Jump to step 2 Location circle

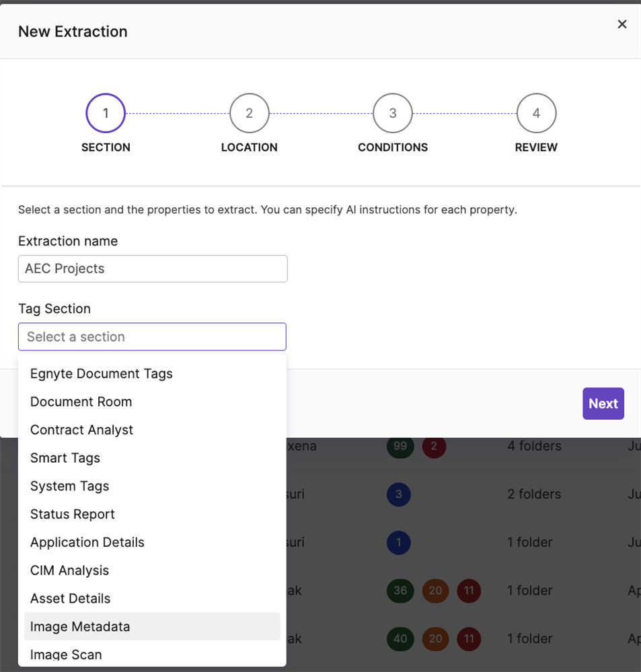pos(250,113)
